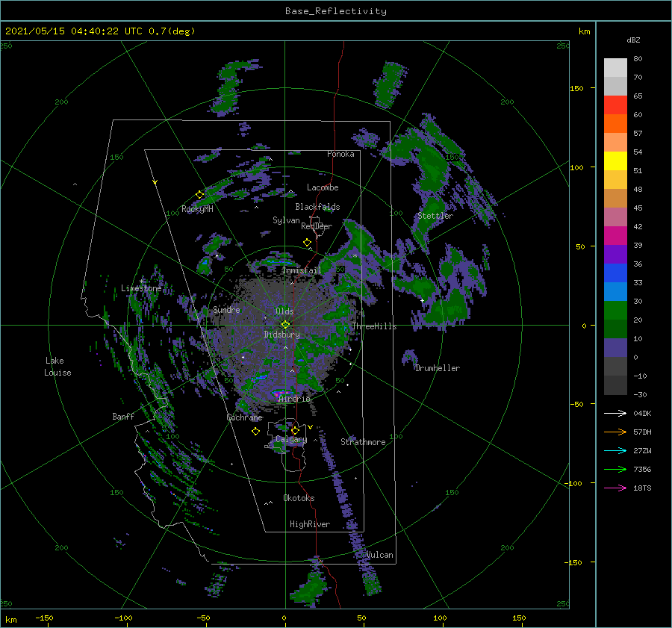Viewport: 672px width, 628px height.
Task: Click the Vulcan label
Action: click(x=379, y=555)
